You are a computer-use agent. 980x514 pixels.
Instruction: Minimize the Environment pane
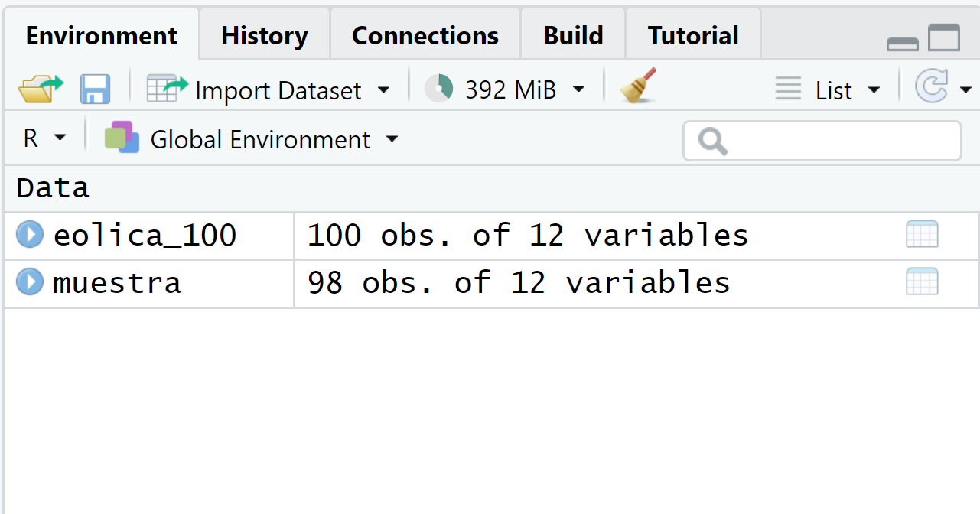click(x=903, y=44)
